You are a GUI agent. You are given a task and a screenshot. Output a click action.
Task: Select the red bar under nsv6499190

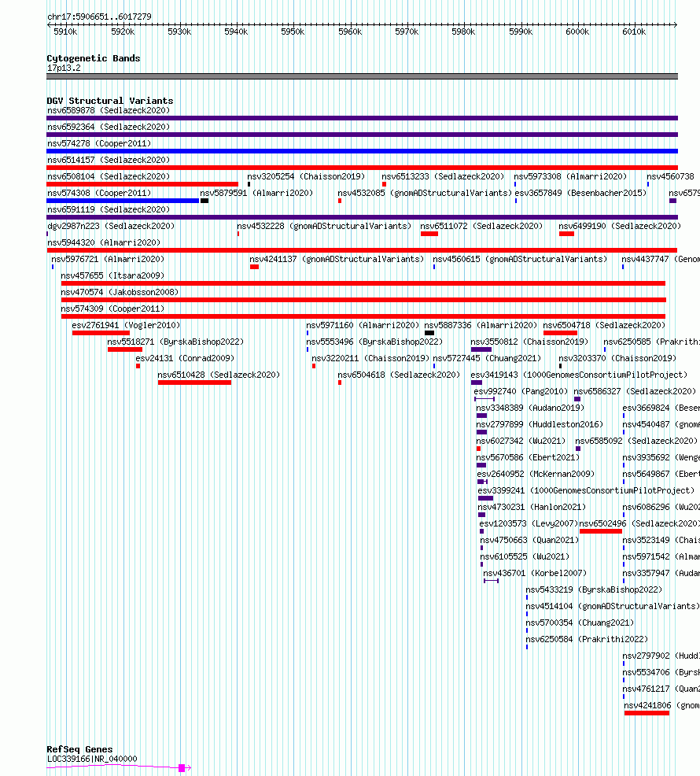tap(566, 234)
